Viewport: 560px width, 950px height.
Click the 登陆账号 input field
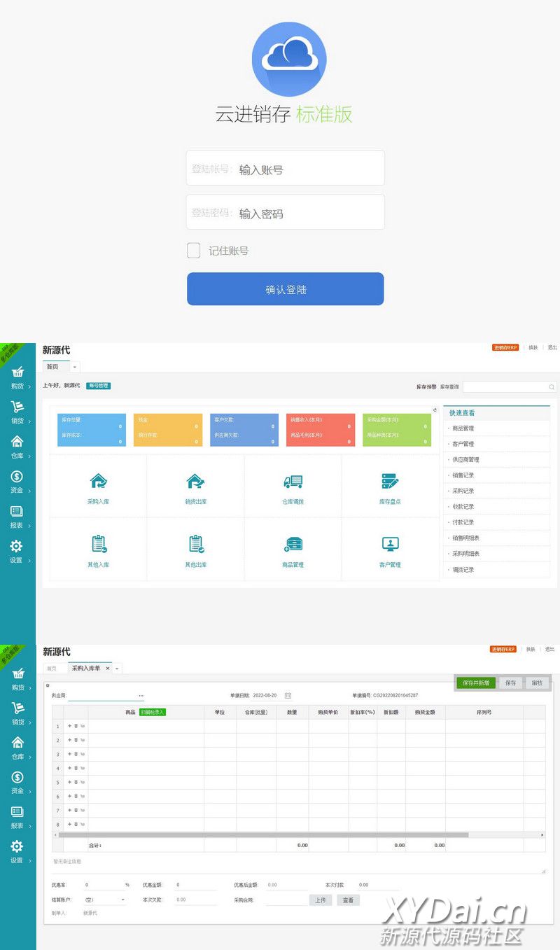[x=285, y=169]
